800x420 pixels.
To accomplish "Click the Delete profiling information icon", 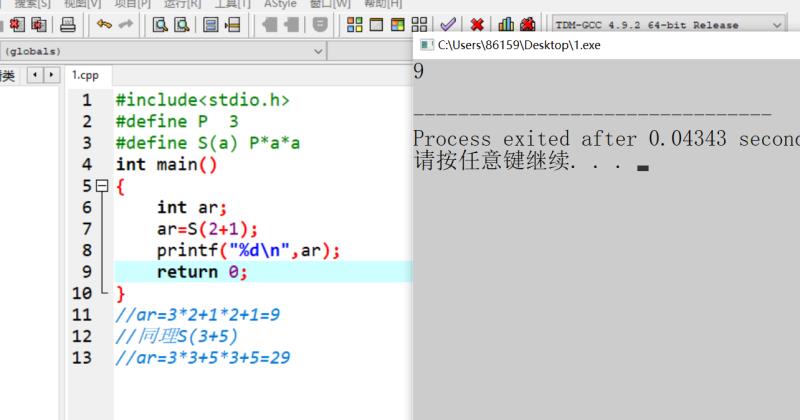I will (528, 24).
